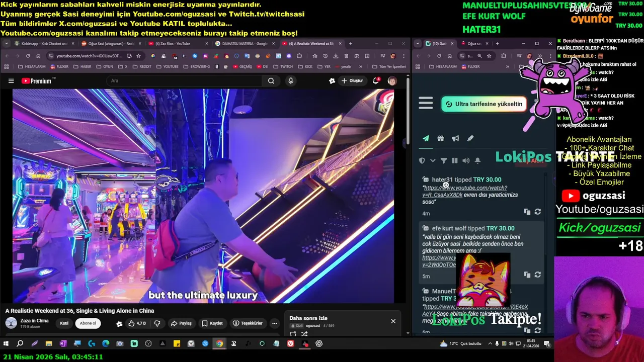Image resolution: width=644 pixels, height=362 pixels.
Task: Click the YouTube address bar URL
Action: pyautogui.click(x=89, y=56)
